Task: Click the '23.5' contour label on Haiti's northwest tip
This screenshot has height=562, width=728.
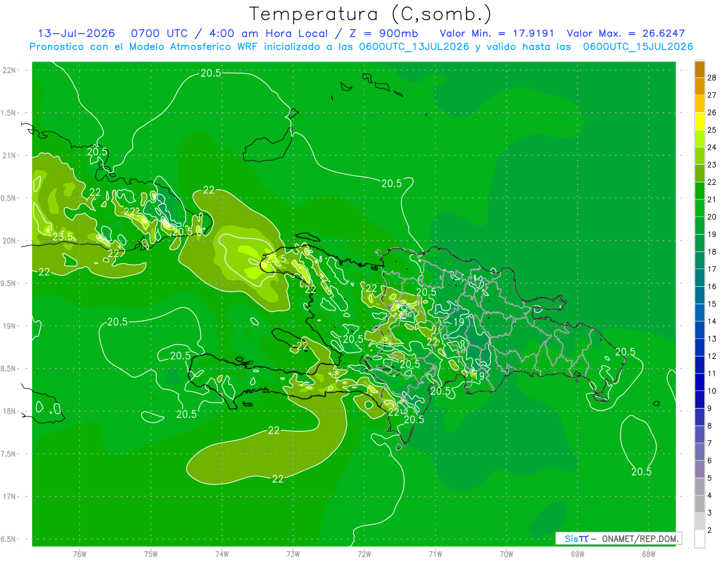Action: point(276,259)
